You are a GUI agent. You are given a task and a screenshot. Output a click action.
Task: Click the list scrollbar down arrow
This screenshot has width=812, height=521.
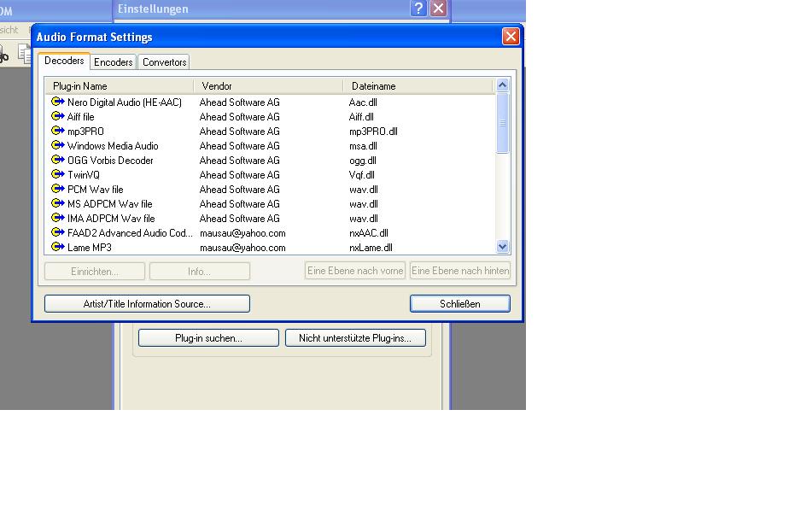(x=502, y=247)
